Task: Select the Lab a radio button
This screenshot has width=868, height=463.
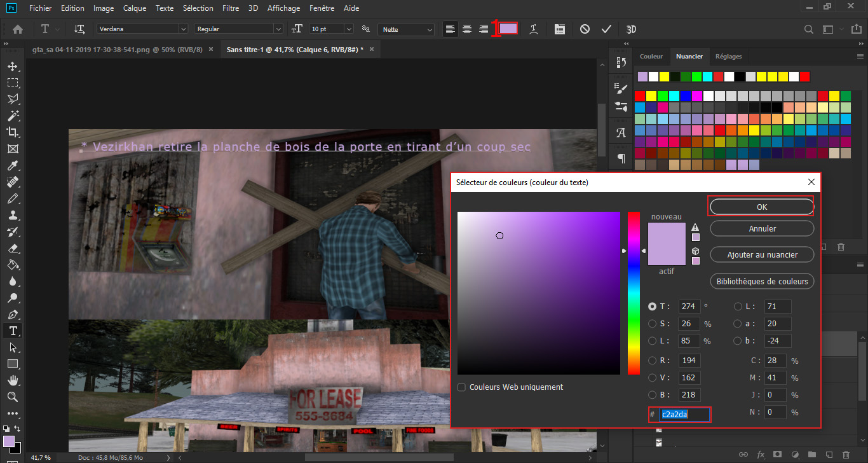Action: (x=738, y=324)
